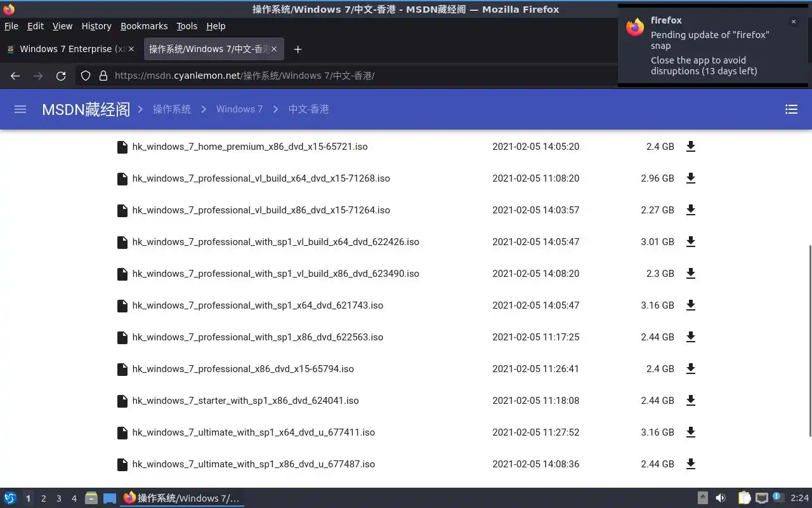The image size is (812, 508).
Task: Select Firefox window in taskbar
Action: [x=182, y=498]
